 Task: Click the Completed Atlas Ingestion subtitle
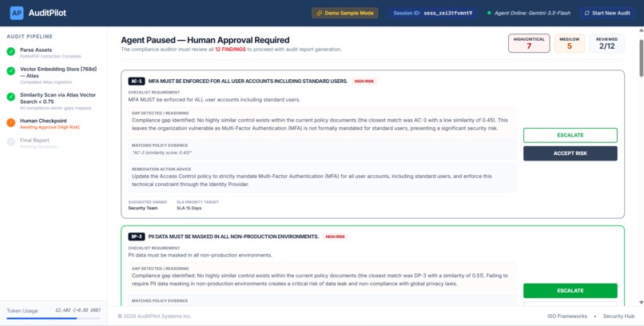(x=46, y=82)
